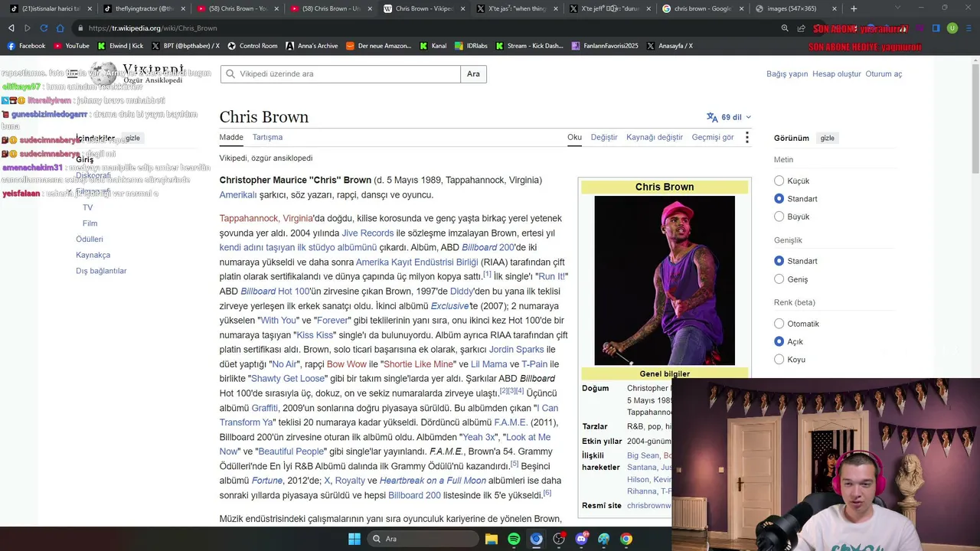Screen dimensions: 980x551
Task: Switch to the Tartışma tab
Action: pyautogui.click(x=267, y=138)
